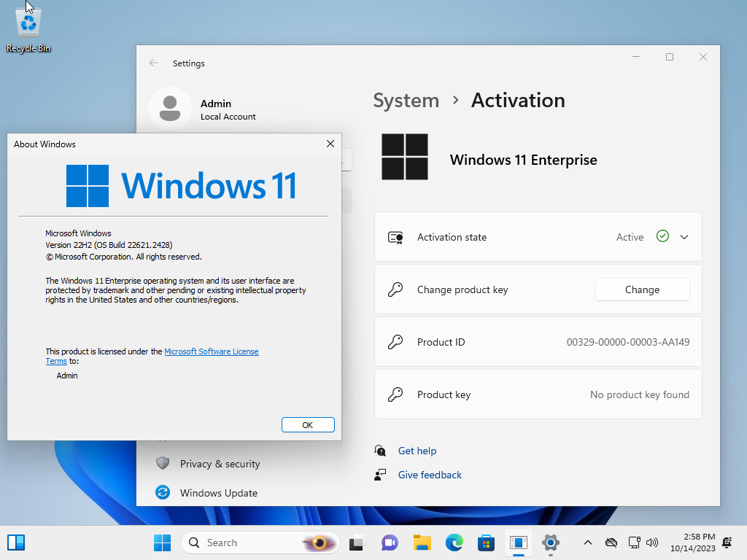747x560 pixels.
Task: Click the 'No product key found' text
Action: (x=640, y=394)
